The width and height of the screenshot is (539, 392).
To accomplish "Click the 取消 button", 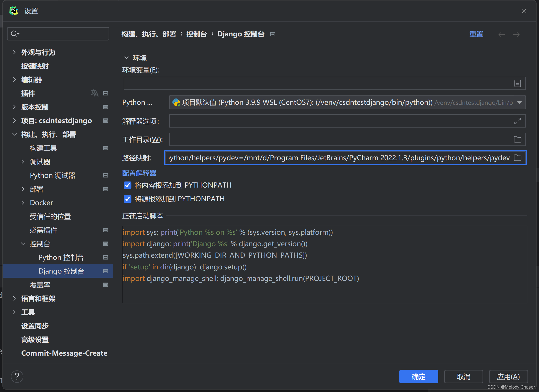I will (x=463, y=377).
